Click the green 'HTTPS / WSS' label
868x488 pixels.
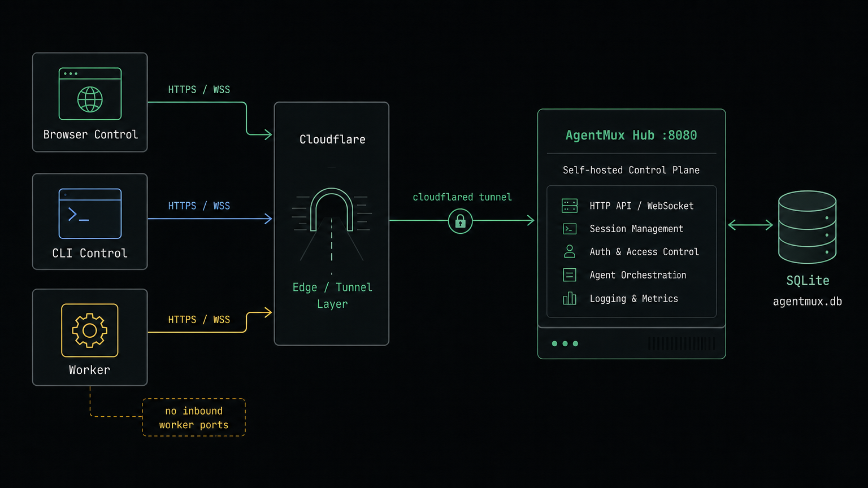coord(199,90)
